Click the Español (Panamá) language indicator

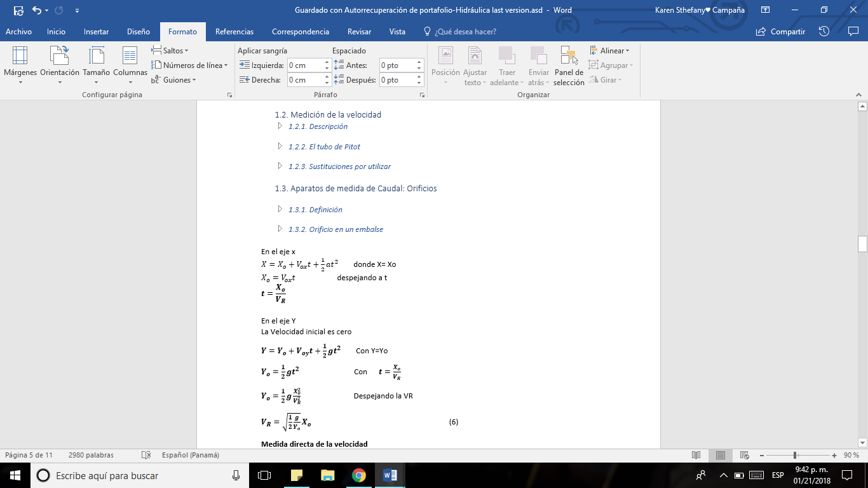(190, 455)
